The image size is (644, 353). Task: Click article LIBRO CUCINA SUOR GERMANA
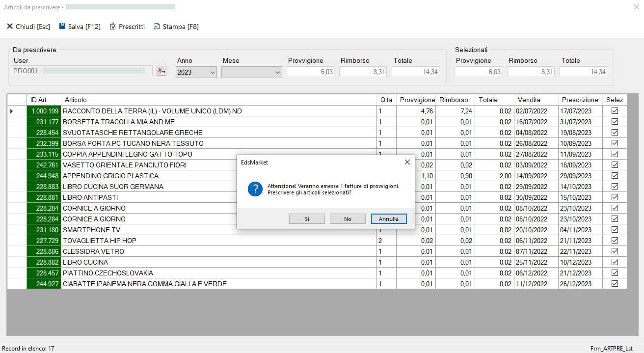[113, 187]
